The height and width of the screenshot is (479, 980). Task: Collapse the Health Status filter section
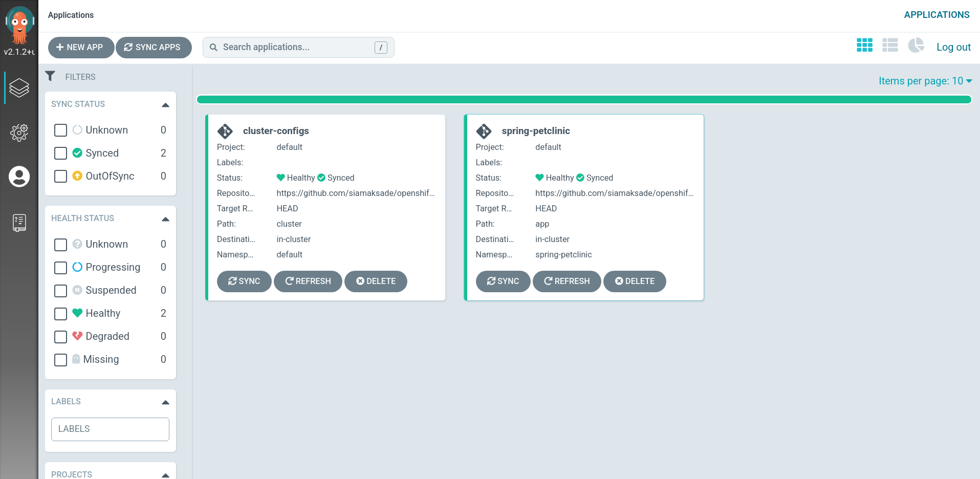point(165,219)
